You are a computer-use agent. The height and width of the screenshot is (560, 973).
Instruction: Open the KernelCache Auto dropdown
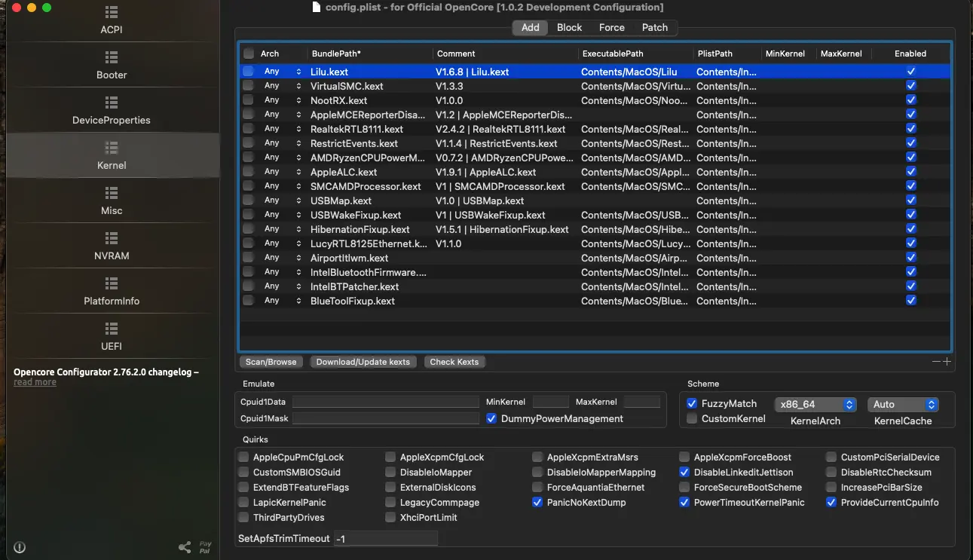pos(903,405)
